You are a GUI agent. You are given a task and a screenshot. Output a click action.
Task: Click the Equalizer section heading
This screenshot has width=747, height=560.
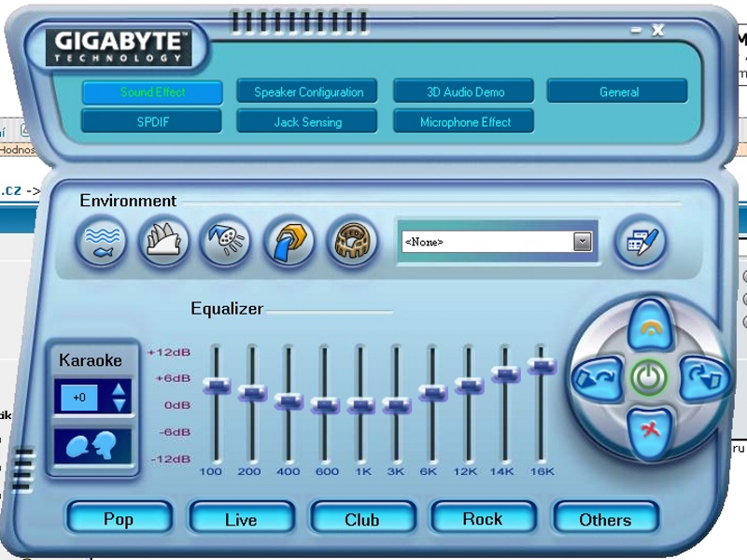point(227,309)
